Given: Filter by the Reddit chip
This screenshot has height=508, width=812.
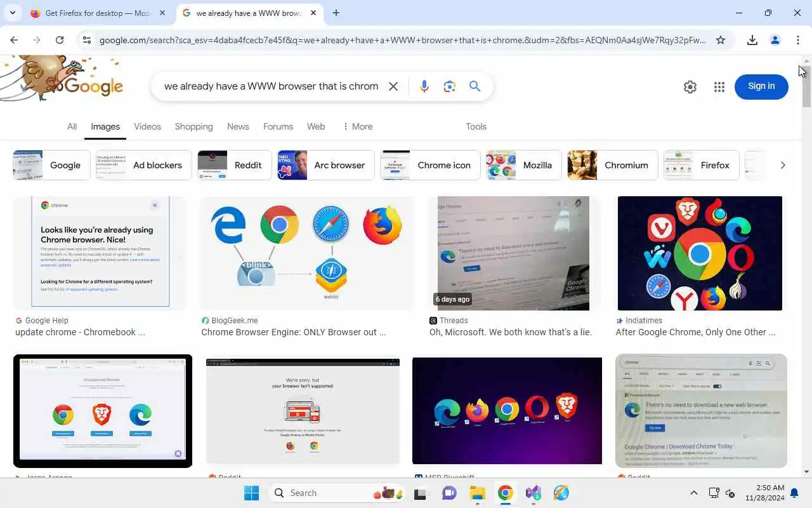Looking at the screenshot, I should (234, 165).
